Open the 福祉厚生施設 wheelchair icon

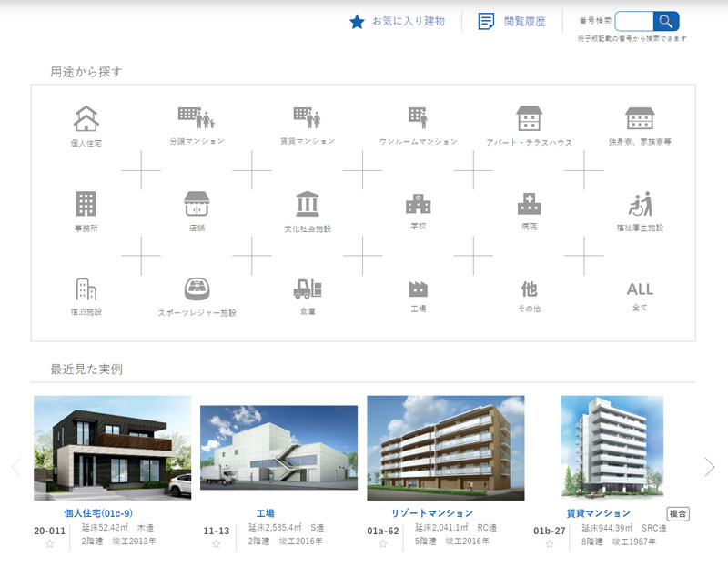640,203
